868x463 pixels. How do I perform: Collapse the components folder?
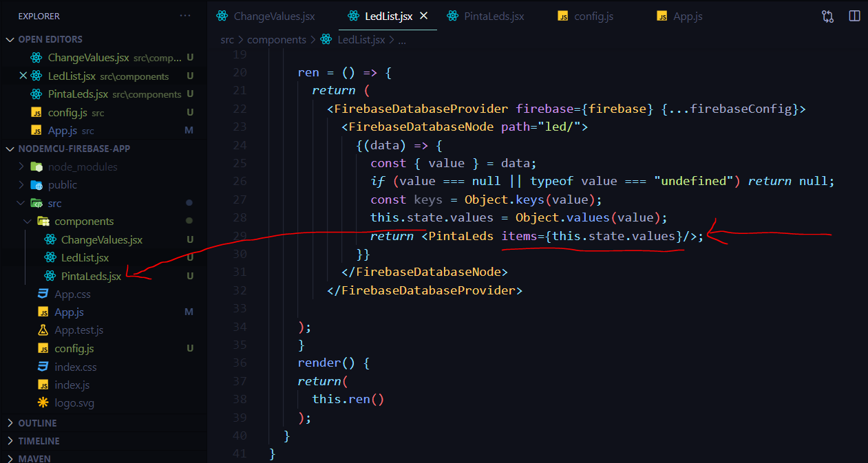point(29,221)
